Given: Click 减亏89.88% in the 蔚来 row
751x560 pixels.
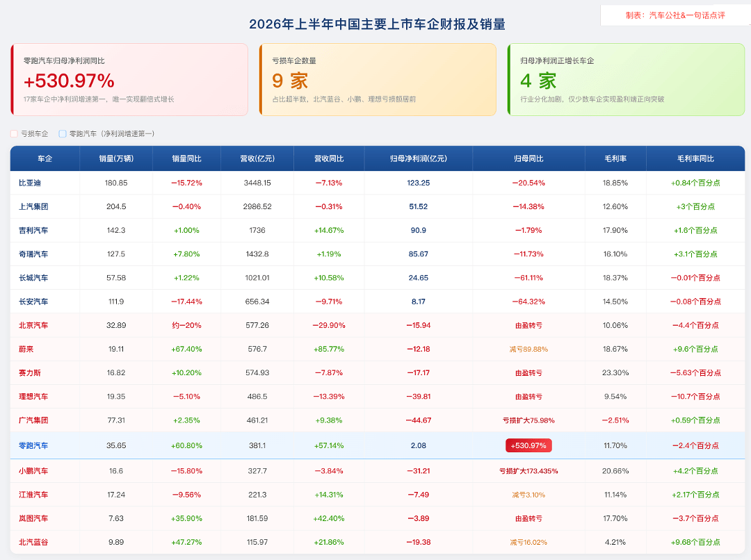Looking at the screenshot, I should (528, 349).
